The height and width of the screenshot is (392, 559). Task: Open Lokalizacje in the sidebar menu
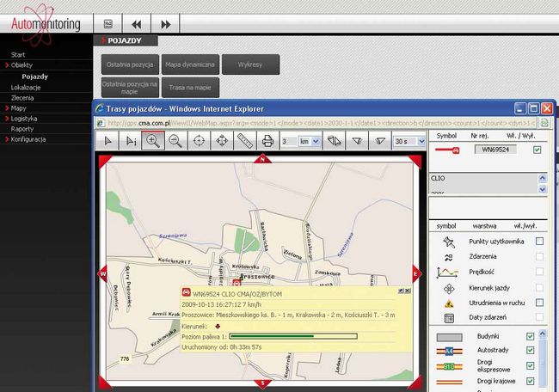click(26, 88)
